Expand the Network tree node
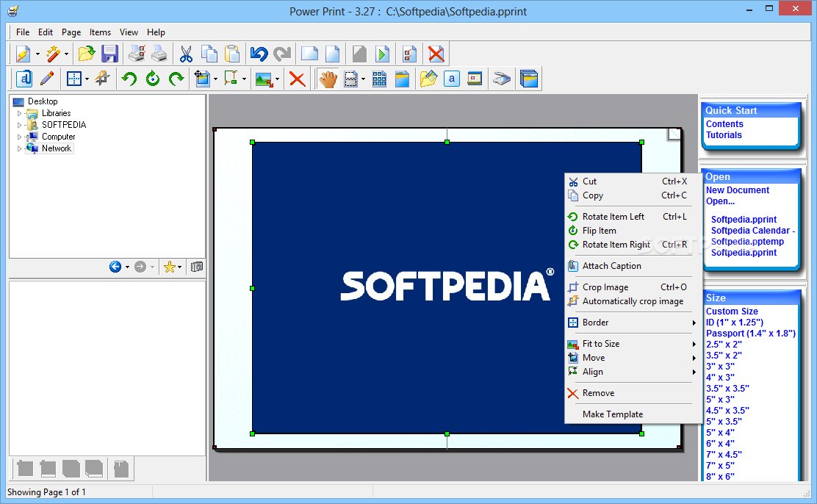 [x=19, y=148]
